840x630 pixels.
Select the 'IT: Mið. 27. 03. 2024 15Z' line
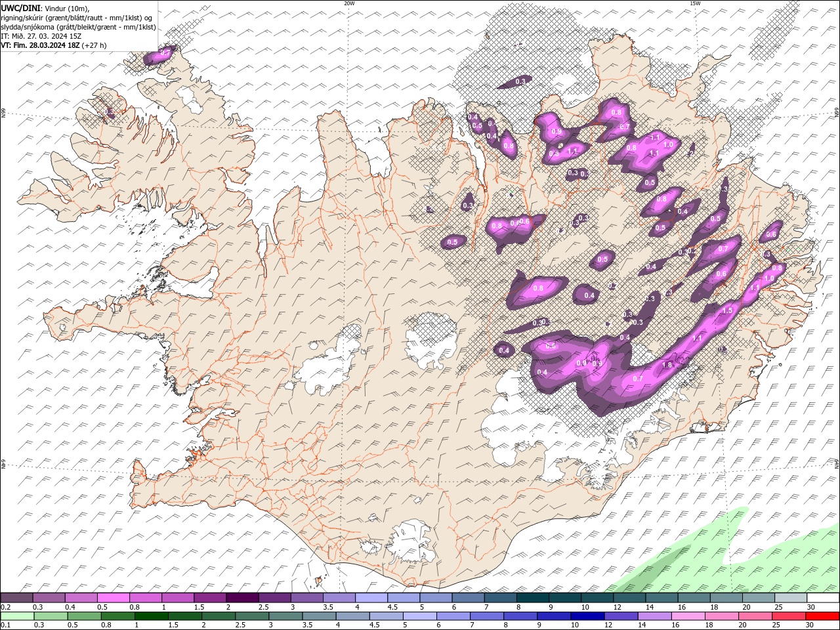pos(41,36)
